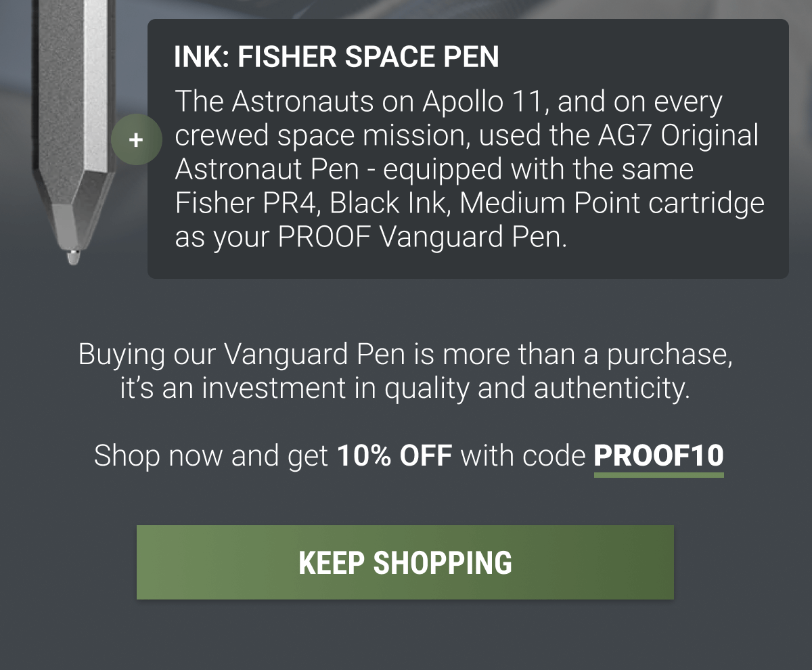Click the words "with code" before PROOF10
The height and width of the screenshot is (670, 812).
pyautogui.click(x=522, y=455)
